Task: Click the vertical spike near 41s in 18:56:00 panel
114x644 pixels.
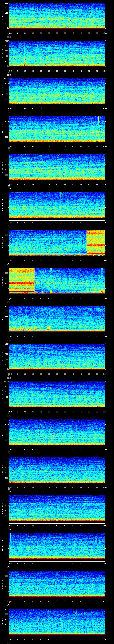Action: coord(75,462)
